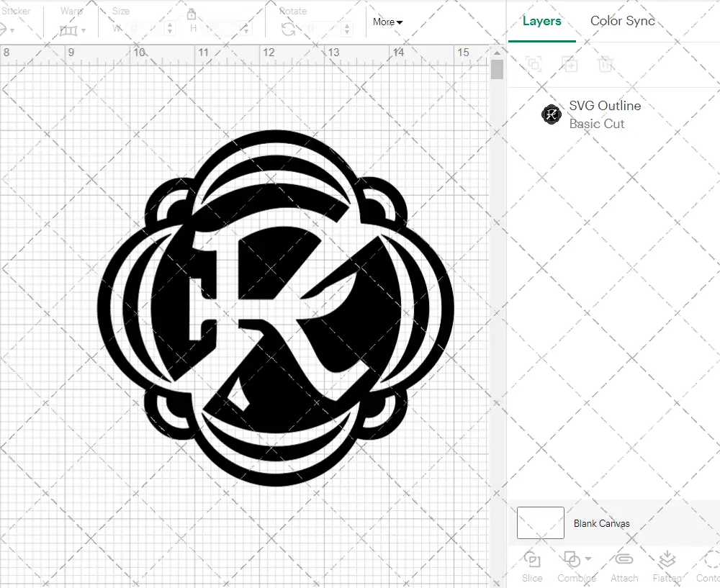Click the width stepper arrows
The height and width of the screenshot is (588, 720).
(170, 29)
